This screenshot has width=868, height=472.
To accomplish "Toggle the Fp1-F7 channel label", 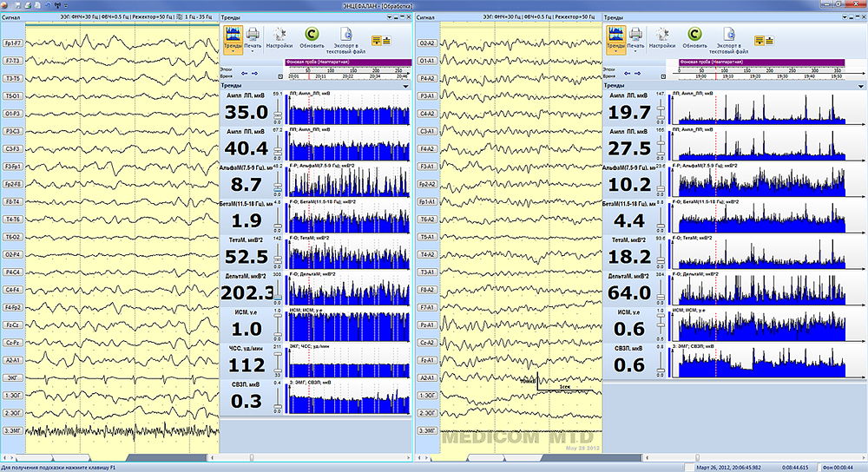I will (12, 43).
